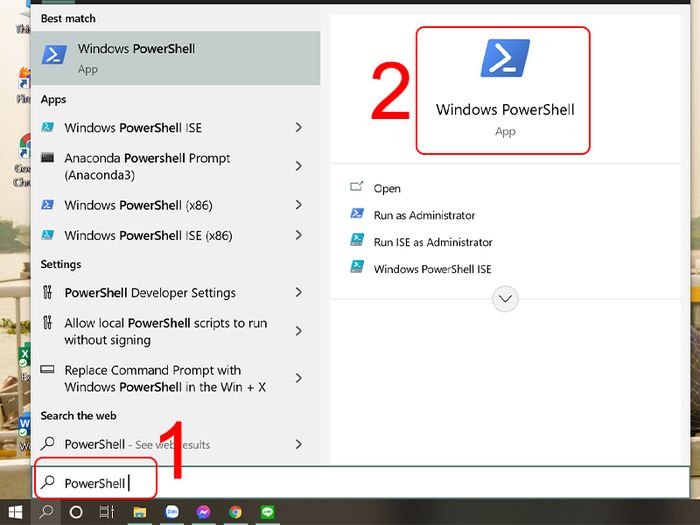Click the Anaconda Powershell Prompt terminal icon
700x525 pixels.
click(x=48, y=158)
